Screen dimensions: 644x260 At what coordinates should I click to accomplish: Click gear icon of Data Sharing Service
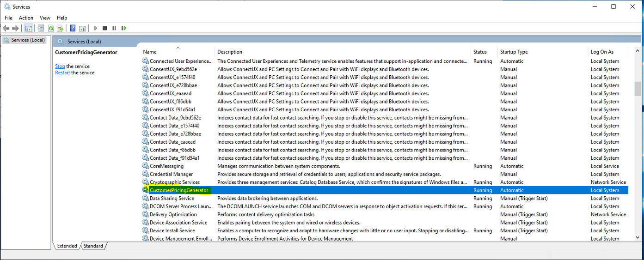(x=146, y=198)
